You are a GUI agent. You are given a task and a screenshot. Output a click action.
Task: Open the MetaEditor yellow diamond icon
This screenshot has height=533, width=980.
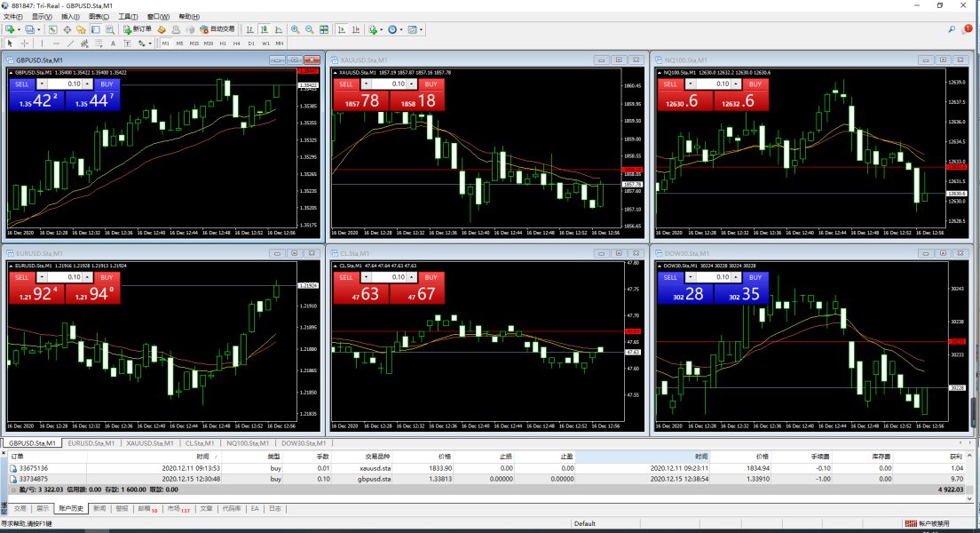pos(162,29)
